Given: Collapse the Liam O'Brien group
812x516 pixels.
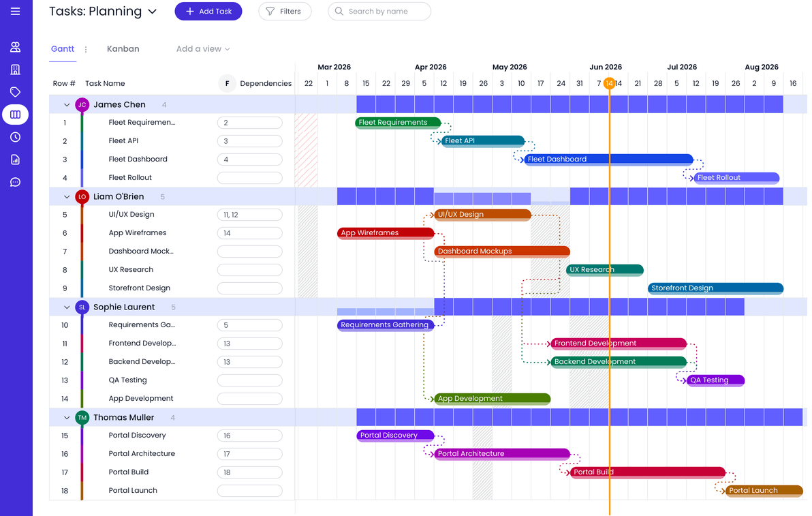Looking at the screenshot, I should 67,197.
